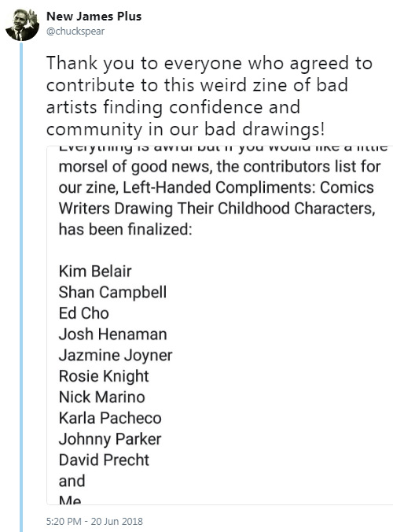The height and width of the screenshot is (532, 393).
Task: Click the name Kim Belair in the list
Action: click(x=95, y=272)
